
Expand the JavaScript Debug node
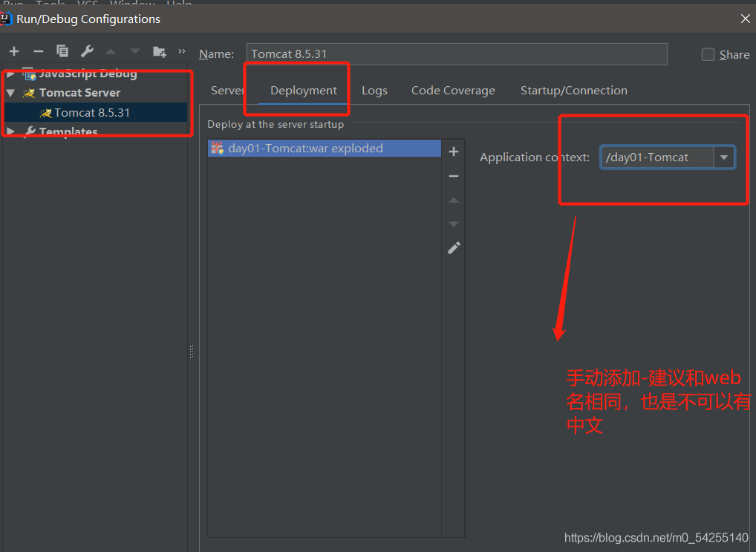coord(10,74)
